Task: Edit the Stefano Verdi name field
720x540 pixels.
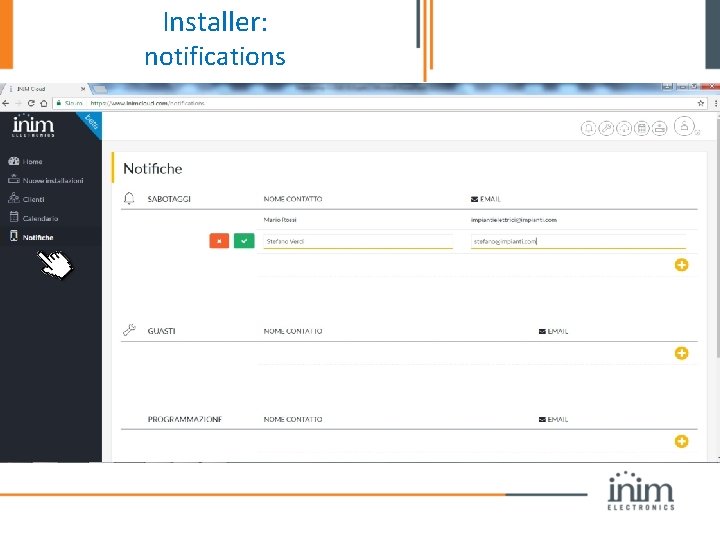Action: click(358, 242)
